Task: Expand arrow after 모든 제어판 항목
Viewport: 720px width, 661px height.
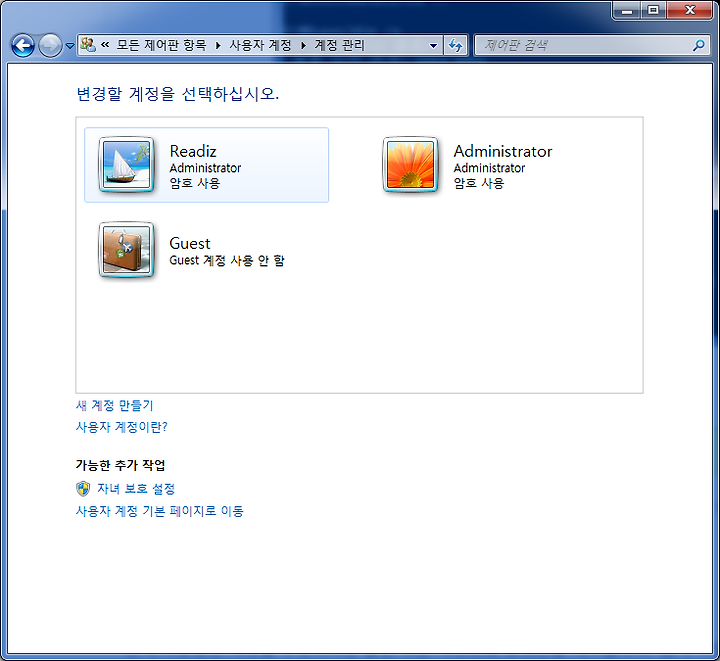Action: [x=218, y=45]
